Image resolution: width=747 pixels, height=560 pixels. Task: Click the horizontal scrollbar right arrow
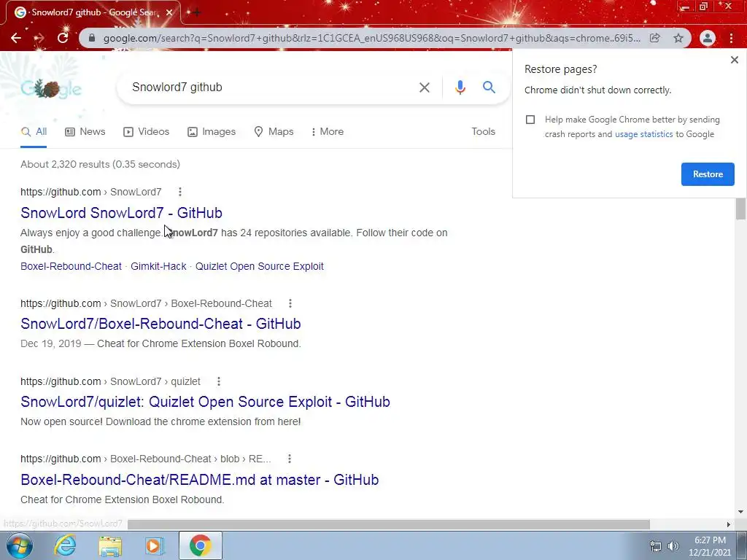click(729, 524)
